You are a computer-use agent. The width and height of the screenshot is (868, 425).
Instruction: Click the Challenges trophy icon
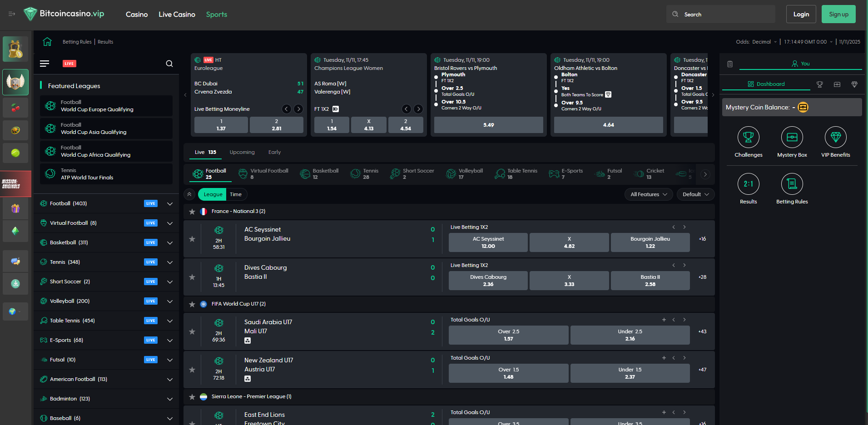click(x=748, y=137)
